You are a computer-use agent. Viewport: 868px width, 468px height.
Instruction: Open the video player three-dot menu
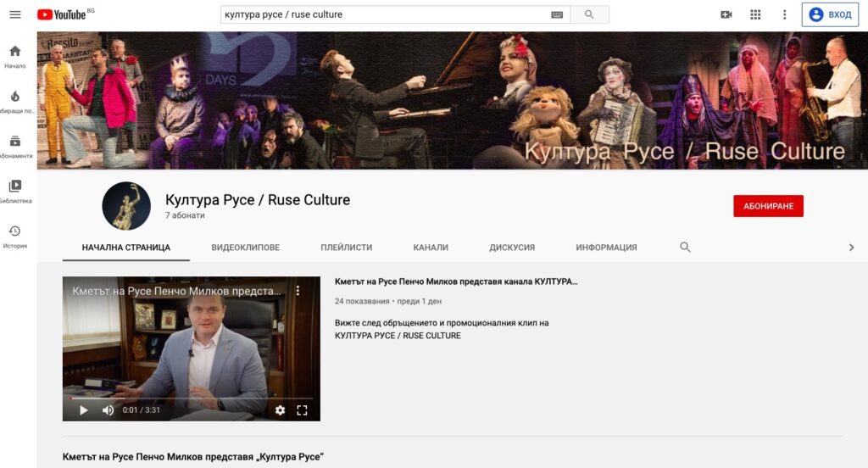click(x=298, y=291)
